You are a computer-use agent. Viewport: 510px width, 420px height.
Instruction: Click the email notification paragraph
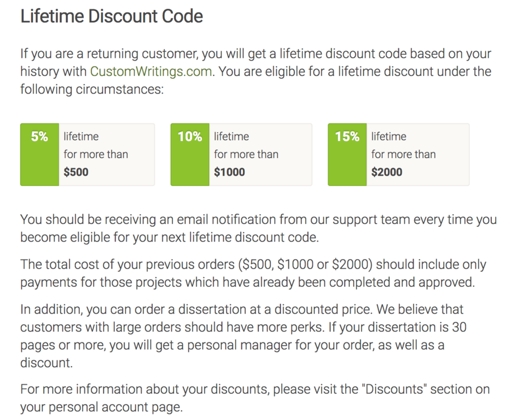(x=258, y=228)
